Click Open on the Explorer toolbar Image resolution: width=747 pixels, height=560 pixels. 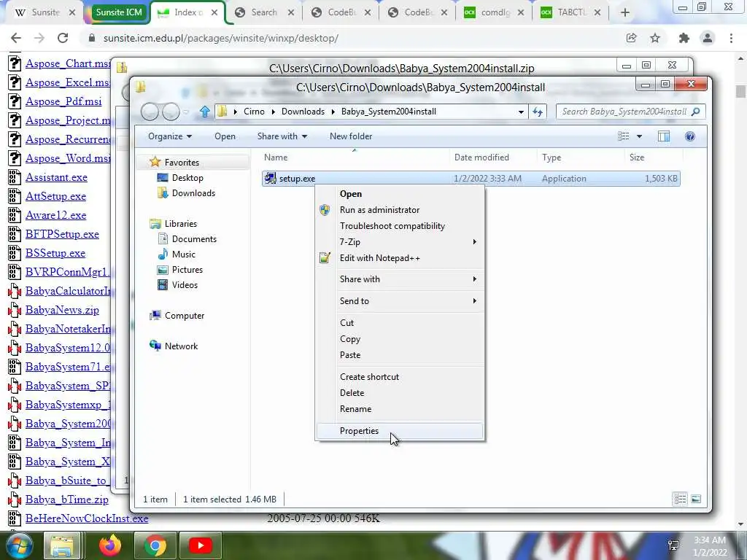225,136
